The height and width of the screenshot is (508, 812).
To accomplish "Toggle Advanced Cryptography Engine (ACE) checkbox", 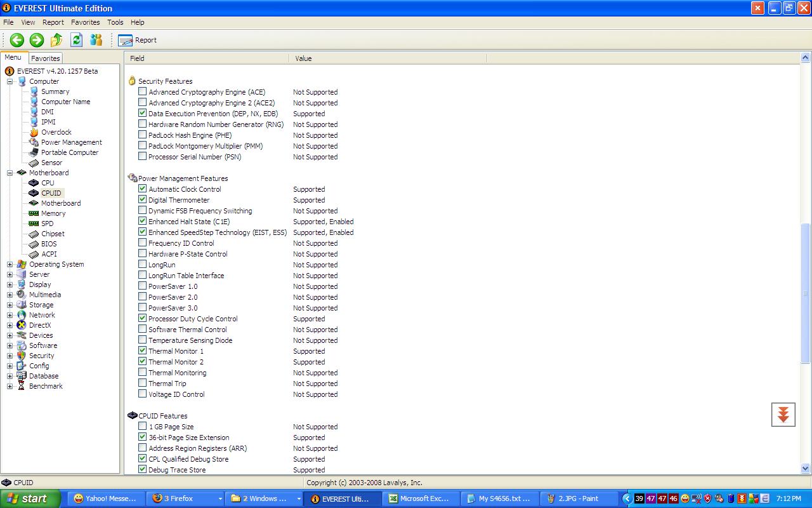I will point(142,91).
